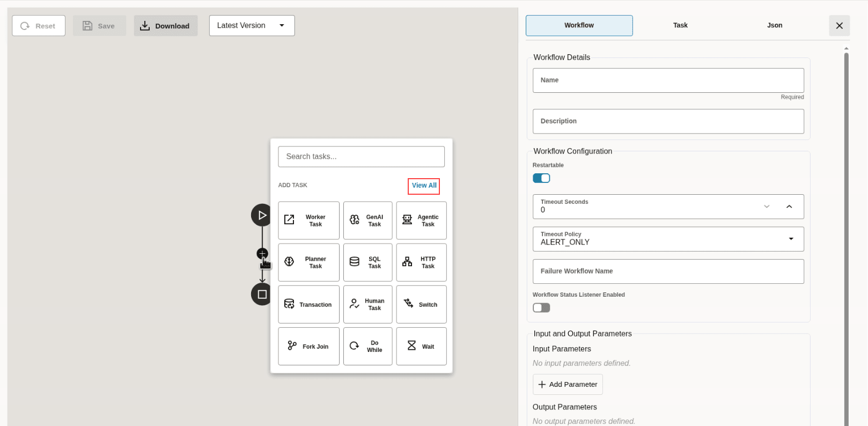The image size is (868, 426).
Task: Add a Wait task
Action: coord(421,346)
